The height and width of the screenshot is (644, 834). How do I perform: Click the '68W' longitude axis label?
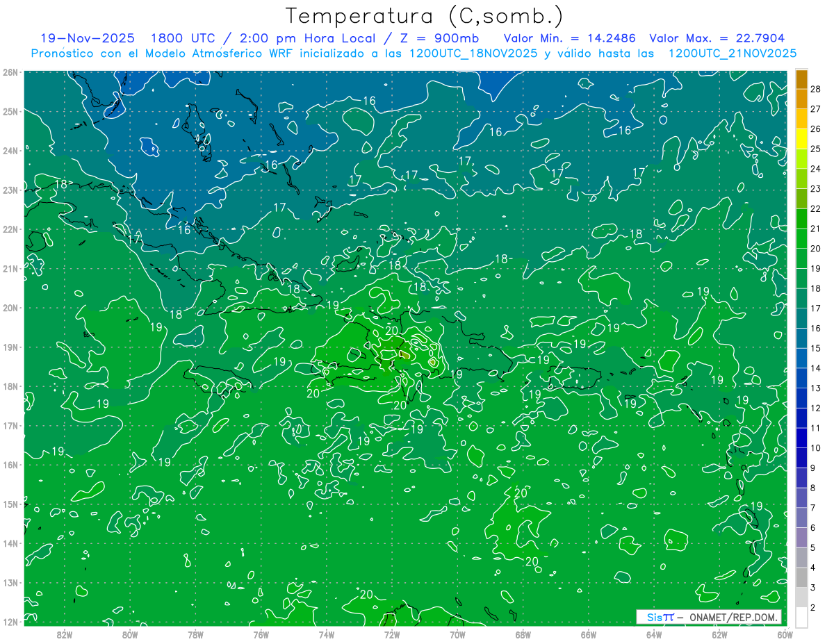pos(523,634)
